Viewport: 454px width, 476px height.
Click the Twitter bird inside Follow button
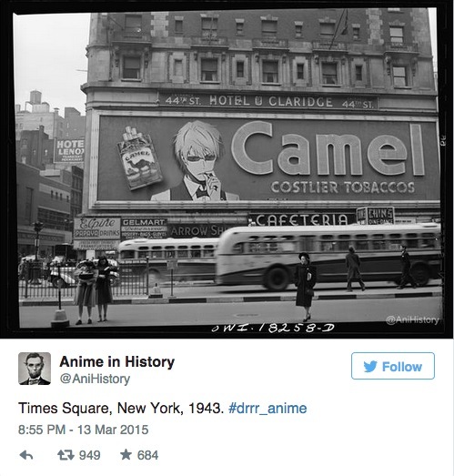[370, 367]
